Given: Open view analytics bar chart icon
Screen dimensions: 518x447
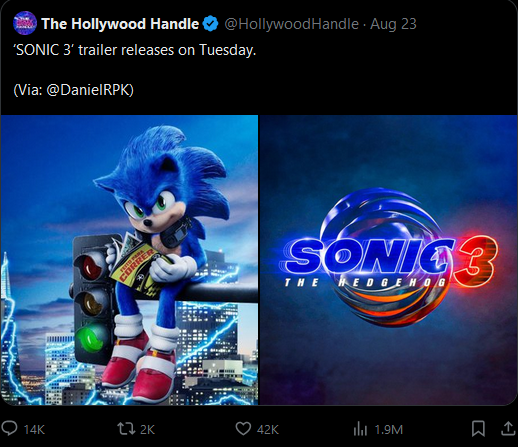Looking at the screenshot, I should (x=360, y=429).
